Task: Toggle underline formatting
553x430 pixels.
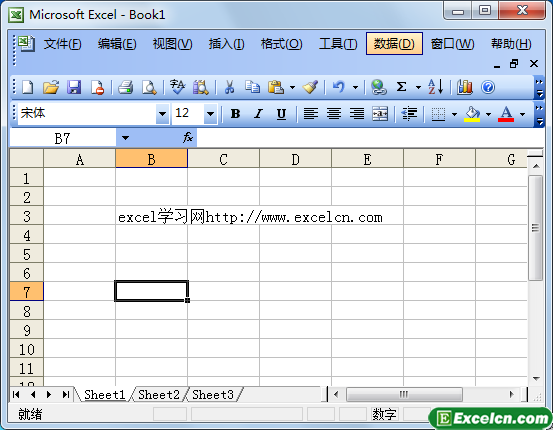Action: click(281, 114)
